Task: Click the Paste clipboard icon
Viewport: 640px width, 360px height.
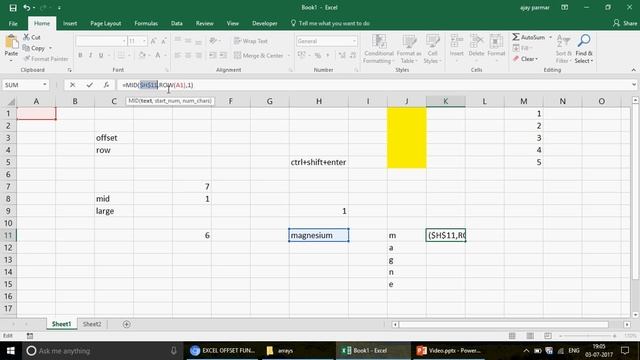Action: click(11, 42)
